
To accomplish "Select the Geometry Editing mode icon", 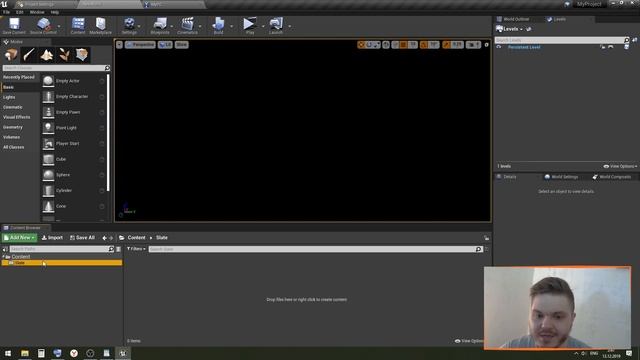I will tap(82, 55).
